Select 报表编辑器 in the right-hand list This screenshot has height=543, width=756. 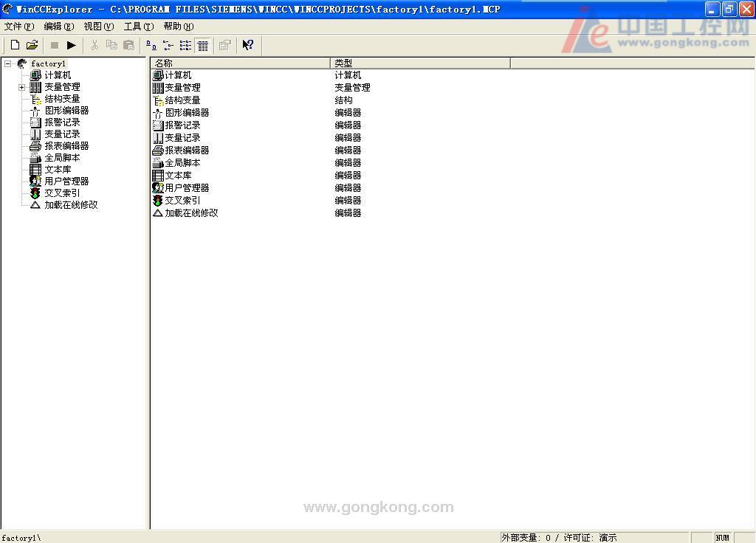(x=187, y=151)
